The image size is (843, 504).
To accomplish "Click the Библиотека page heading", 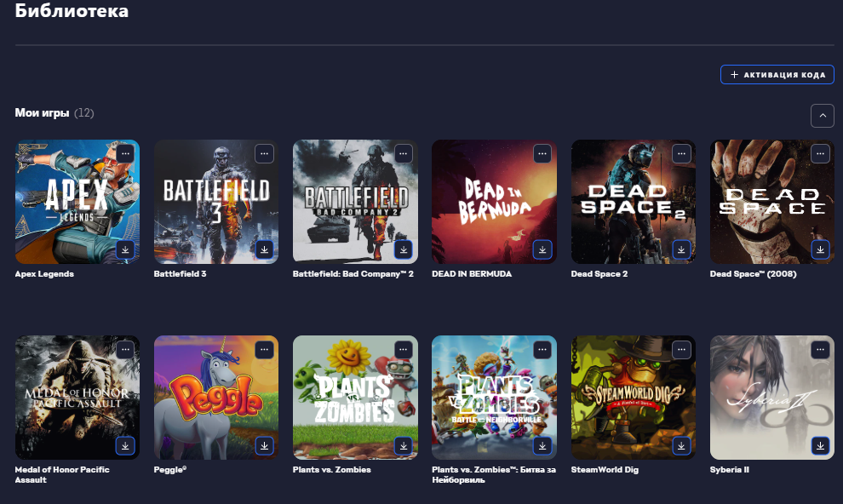I will pyautogui.click(x=72, y=10).
